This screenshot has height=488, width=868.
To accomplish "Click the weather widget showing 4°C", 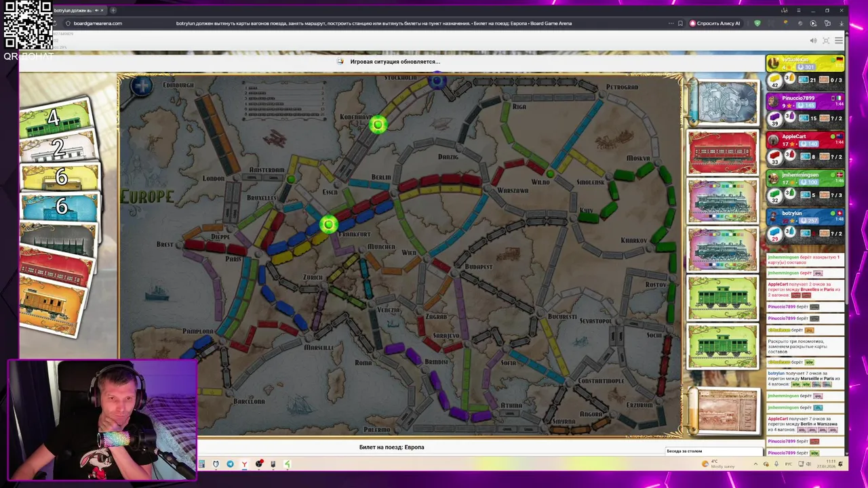I will (717, 464).
